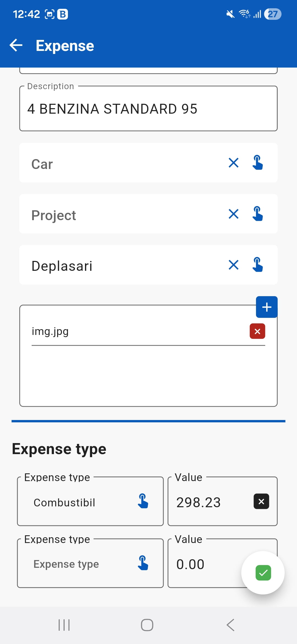Image resolution: width=297 pixels, height=644 pixels.
Task: Go back using the header arrow
Action: point(16,45)
